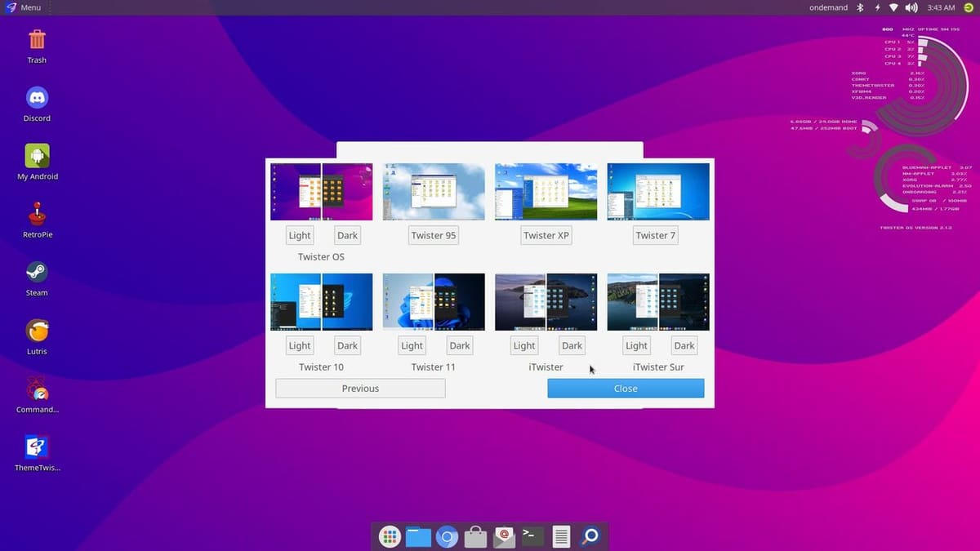This screenshot has height=551, width=980.
Task: Click the Twister 7 preview thumbnail
Action: (658, 192)
